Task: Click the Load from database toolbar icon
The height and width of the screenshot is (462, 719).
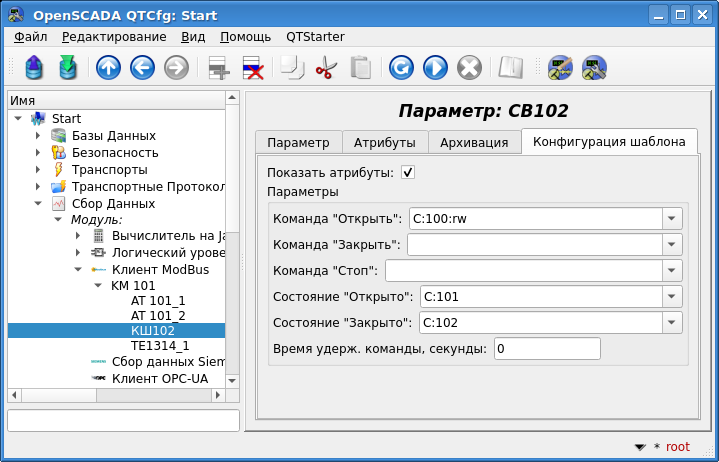Action: pos(35,68)
